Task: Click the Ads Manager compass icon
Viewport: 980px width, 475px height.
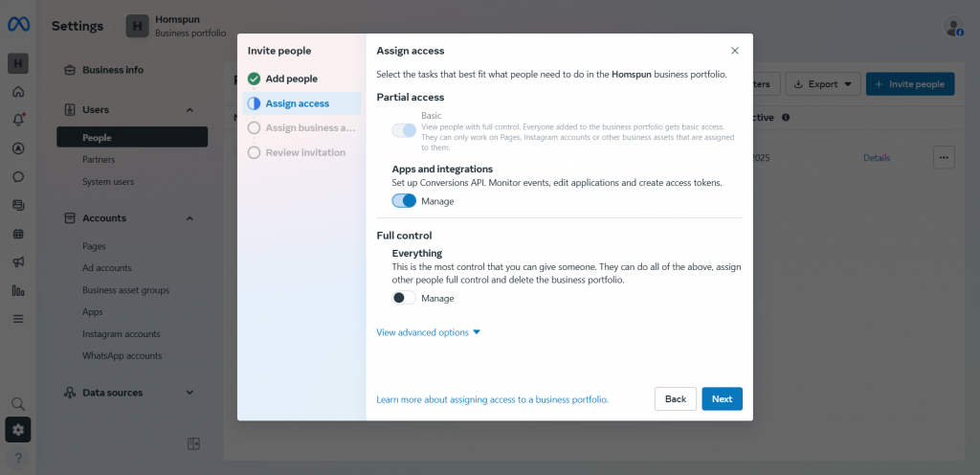Action: pyautogui.click(x=18, y=148)
